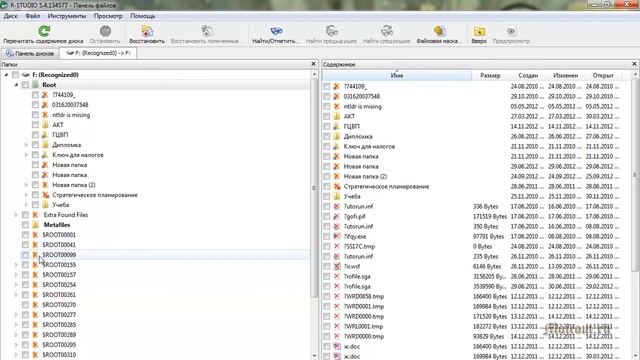
Task: Expand the Новая папка (2) node in tree
Action: point(26,185)
